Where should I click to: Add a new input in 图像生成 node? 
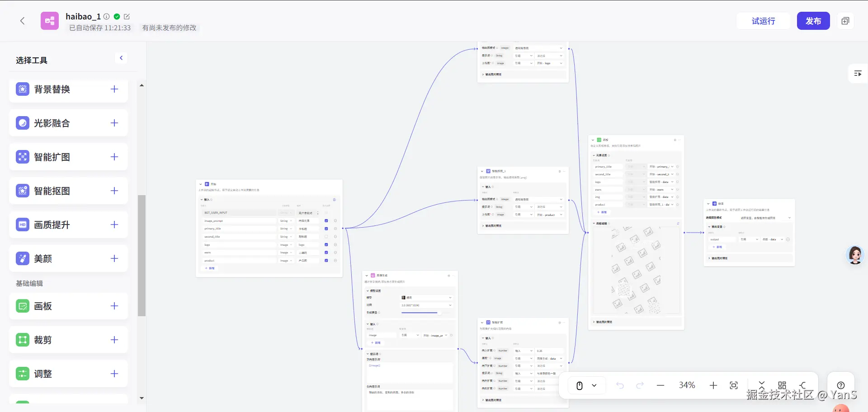376,343
